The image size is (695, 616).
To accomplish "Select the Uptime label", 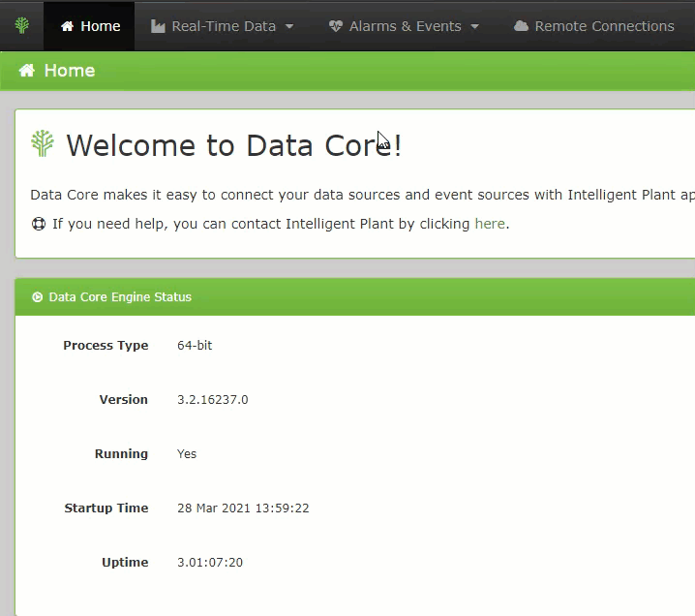I will click(125, 563).
